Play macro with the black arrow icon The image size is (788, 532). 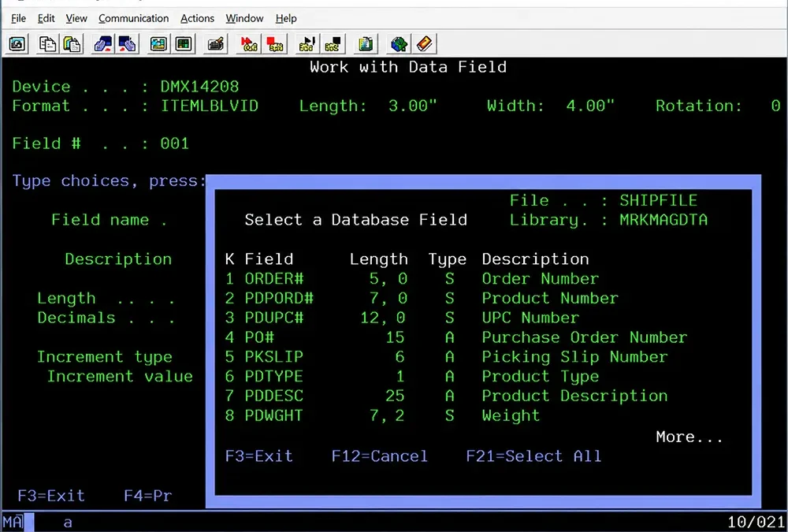click(307, 44)
